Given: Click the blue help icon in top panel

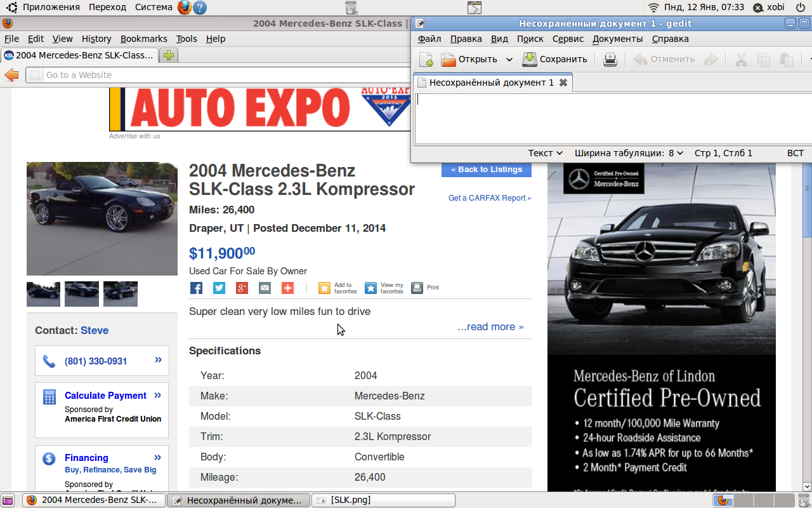Looking at the screenshot, I should click(199, 8).
